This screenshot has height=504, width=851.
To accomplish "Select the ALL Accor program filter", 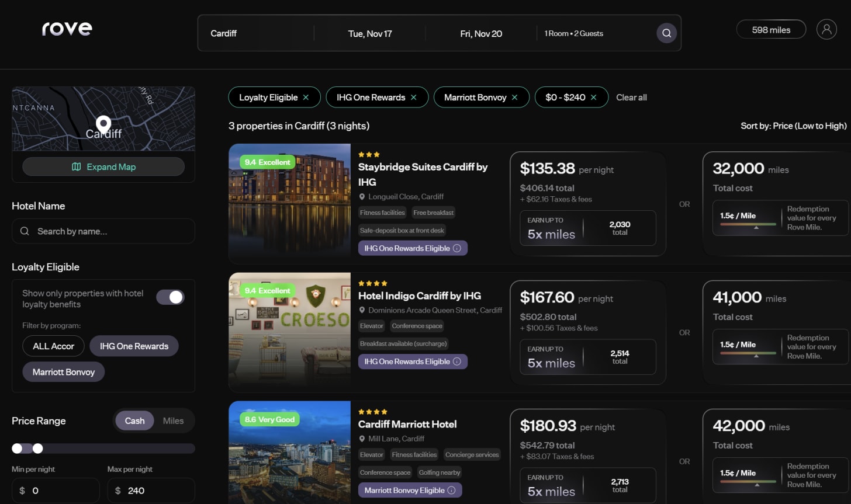I will coord(54,346).
